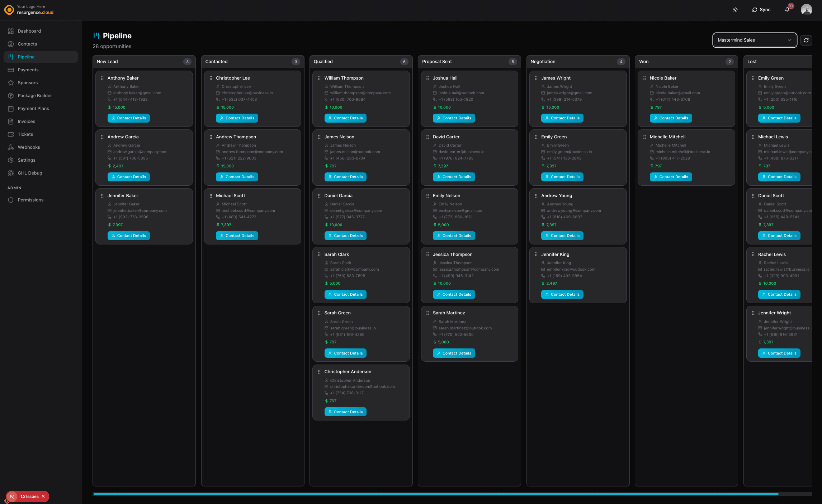Open the Tickets section
Viewport: 822px width, 504px height.
(x=11, y=134)
